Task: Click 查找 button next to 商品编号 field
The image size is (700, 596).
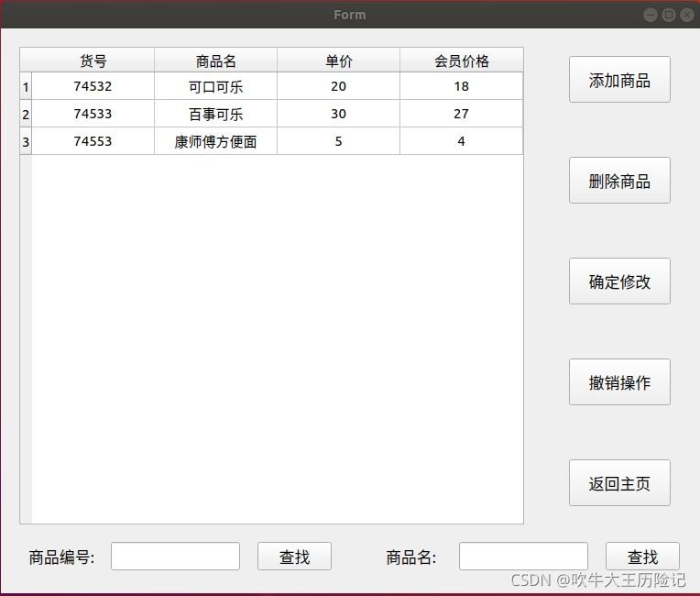Action: tap(295, 557)
